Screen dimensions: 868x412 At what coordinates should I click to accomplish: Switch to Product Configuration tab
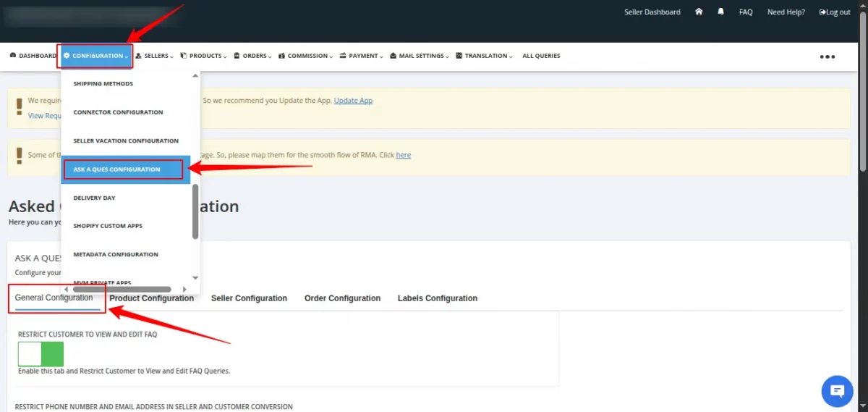[151, 298]
